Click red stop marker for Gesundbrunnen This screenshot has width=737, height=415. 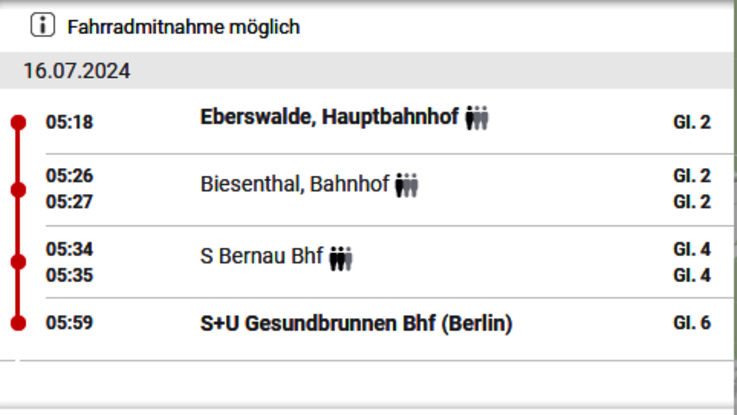[18, 323]
